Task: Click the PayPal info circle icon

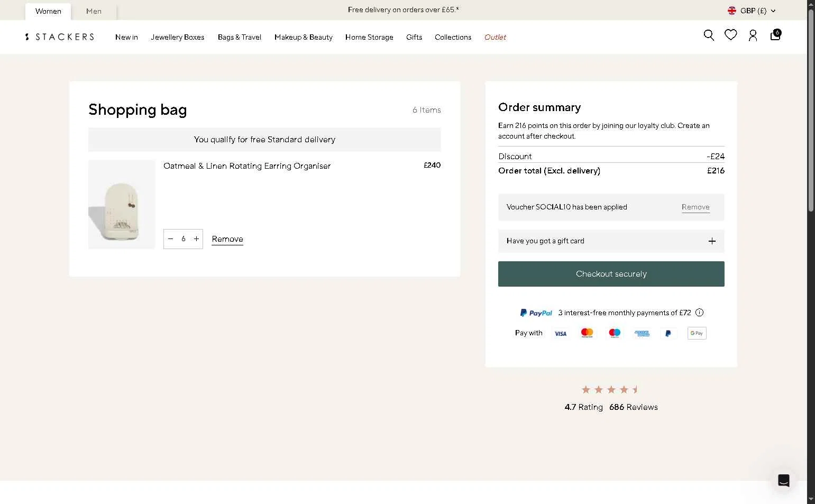Action: click(x=699, y=313)
